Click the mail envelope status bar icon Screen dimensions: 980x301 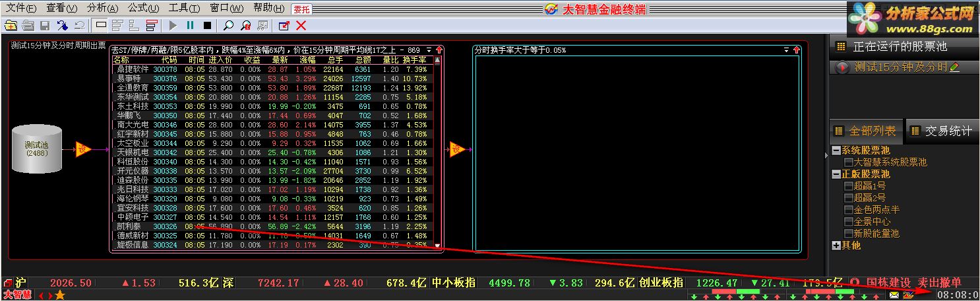[x=894, y=295]
